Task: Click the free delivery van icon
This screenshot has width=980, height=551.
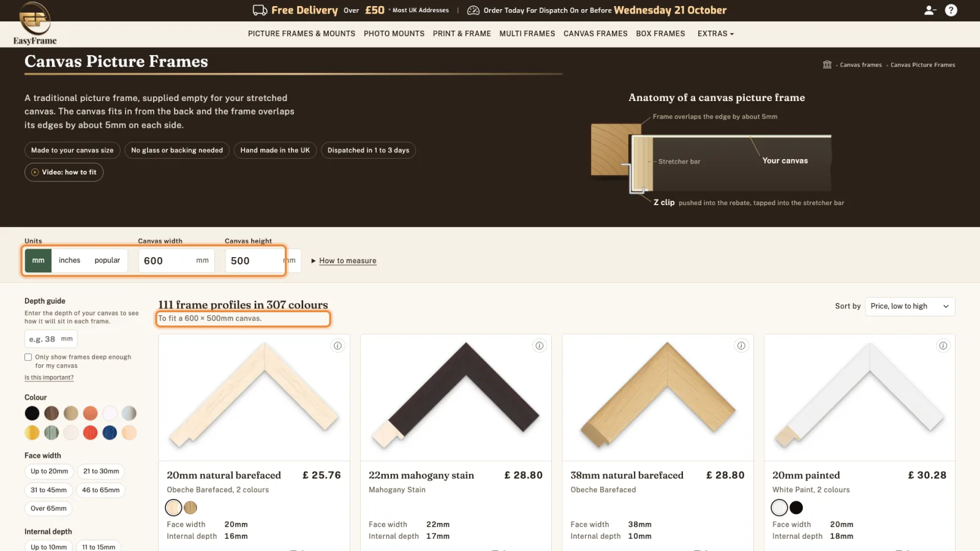Action: click(x=260, y=10)
